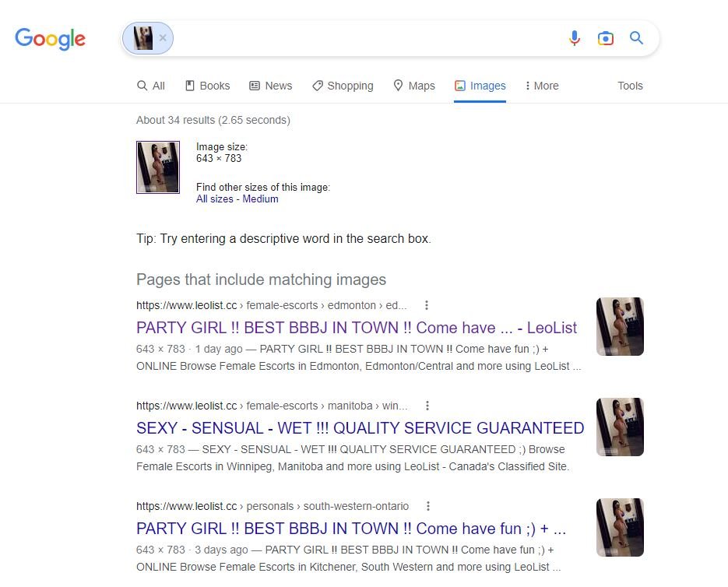Click the 'About 34 results' text
Image resolution: width=728 pixels, height=587 pixels.
(213, 120)
